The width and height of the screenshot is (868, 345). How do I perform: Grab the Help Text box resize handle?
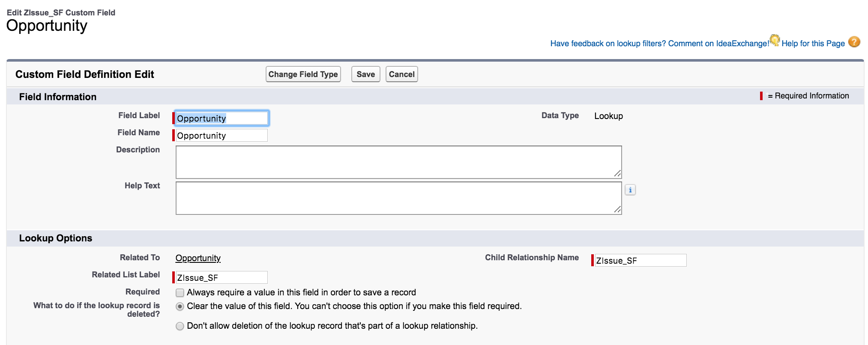click(617, 210)
